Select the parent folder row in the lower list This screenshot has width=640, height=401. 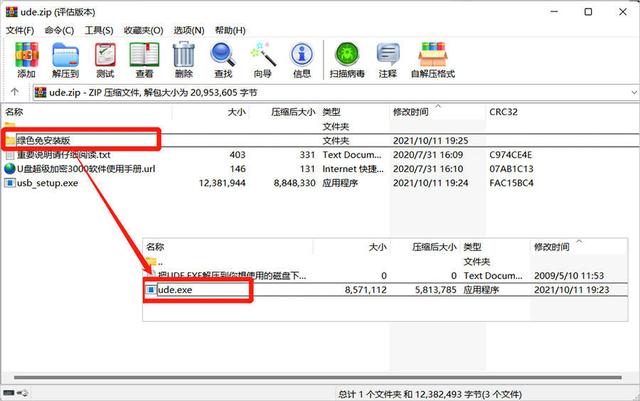(x=385, y=261)
